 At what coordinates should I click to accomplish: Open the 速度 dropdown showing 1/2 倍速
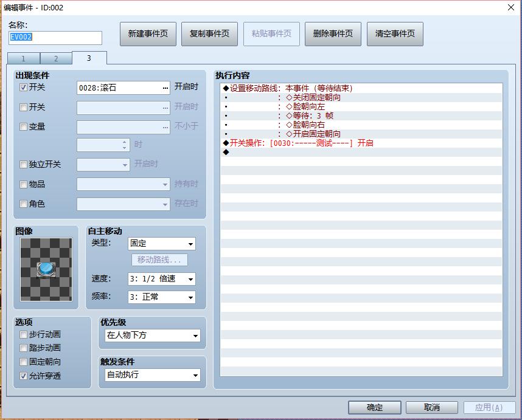pyautogui.click(x=161, y=279)
